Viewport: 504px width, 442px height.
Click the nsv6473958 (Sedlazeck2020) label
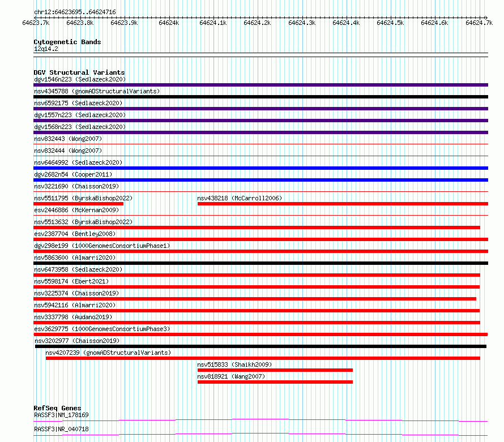[78, 269]
